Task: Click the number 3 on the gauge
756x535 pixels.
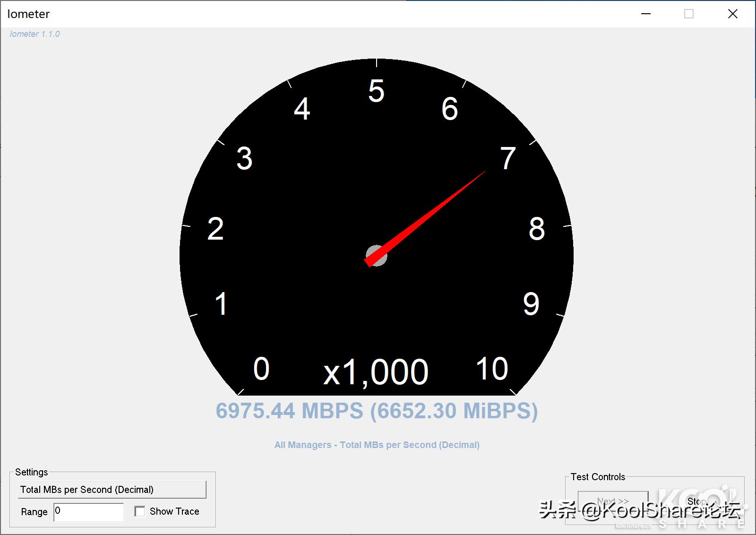Action: 244,158
